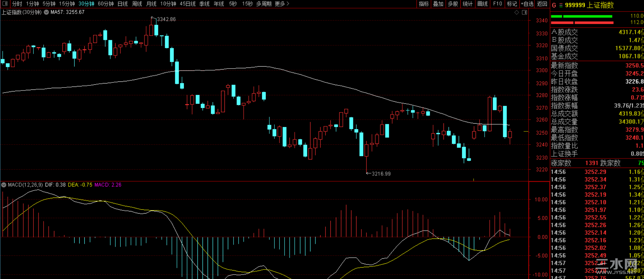Click the 叠加 overlay button

(438, 4)
